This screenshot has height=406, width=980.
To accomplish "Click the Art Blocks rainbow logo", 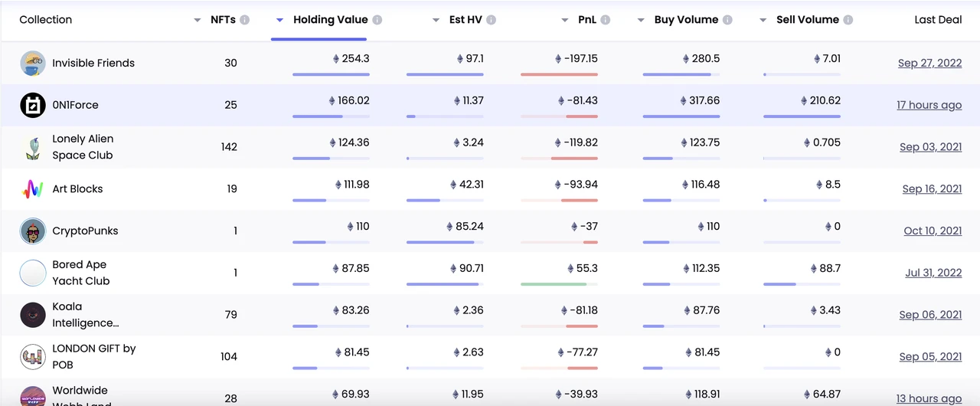I will [33, 189].
